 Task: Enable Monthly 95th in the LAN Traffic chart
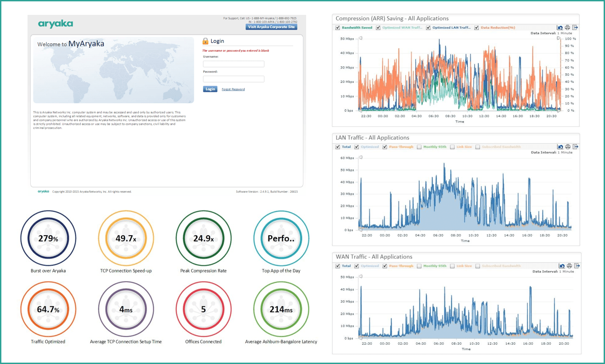[x=419, y=147]
